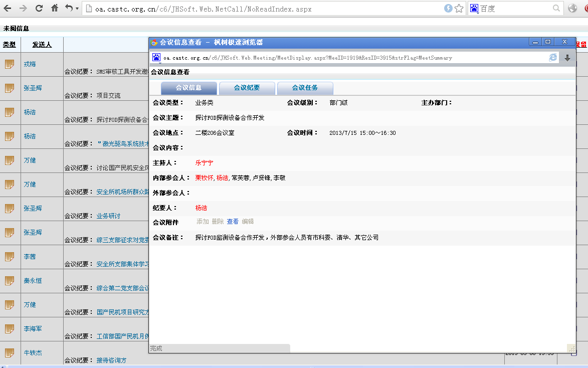Click the 查看 attachment link

pos(233,222)
